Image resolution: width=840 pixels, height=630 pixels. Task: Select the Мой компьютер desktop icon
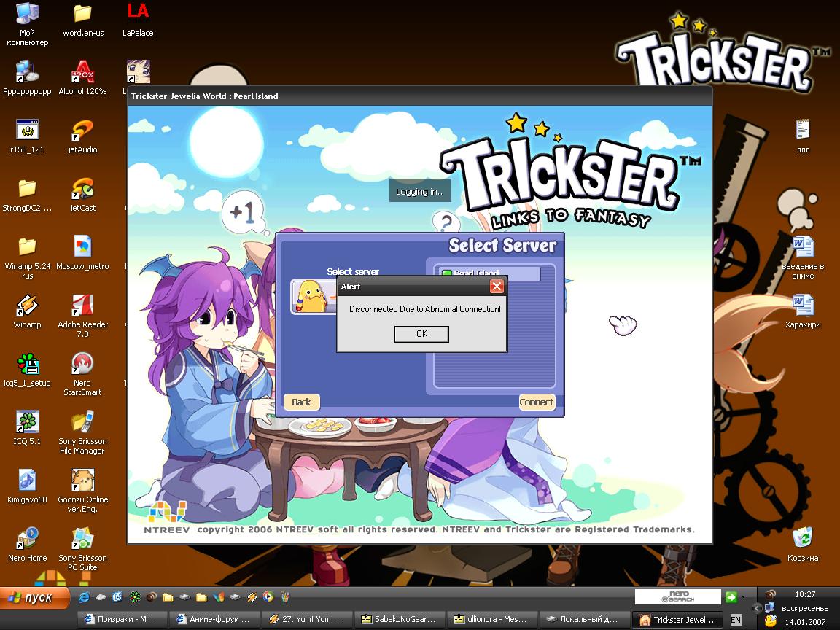point(27,24)
